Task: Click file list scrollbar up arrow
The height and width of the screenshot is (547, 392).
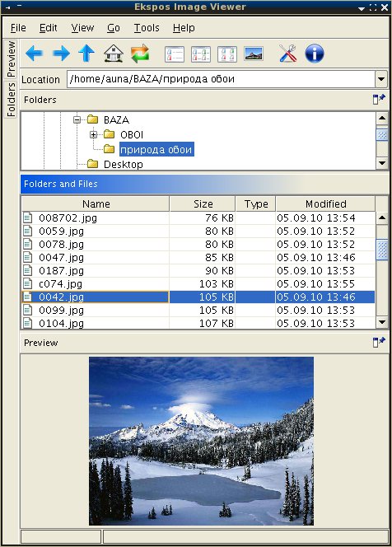Action: [382, 218]
